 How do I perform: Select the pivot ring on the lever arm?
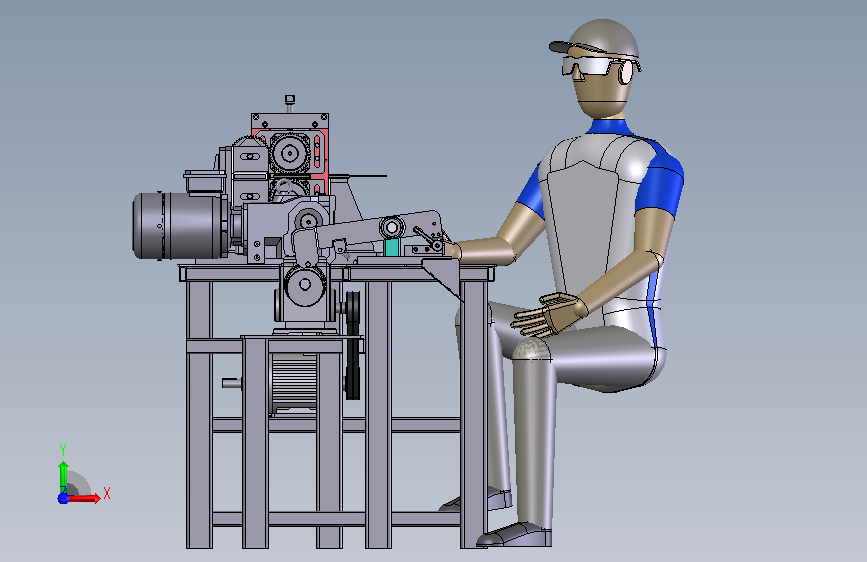391,227
